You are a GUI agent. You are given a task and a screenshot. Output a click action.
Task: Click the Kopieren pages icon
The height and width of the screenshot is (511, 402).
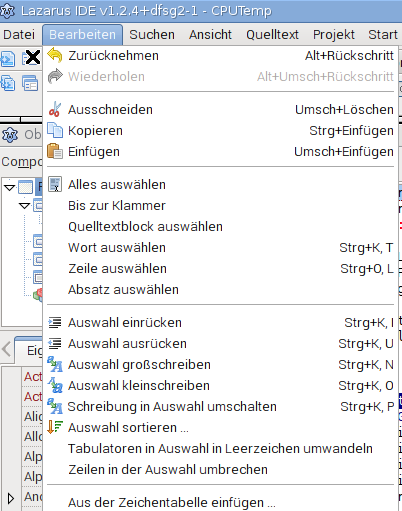tap(55, 130)
